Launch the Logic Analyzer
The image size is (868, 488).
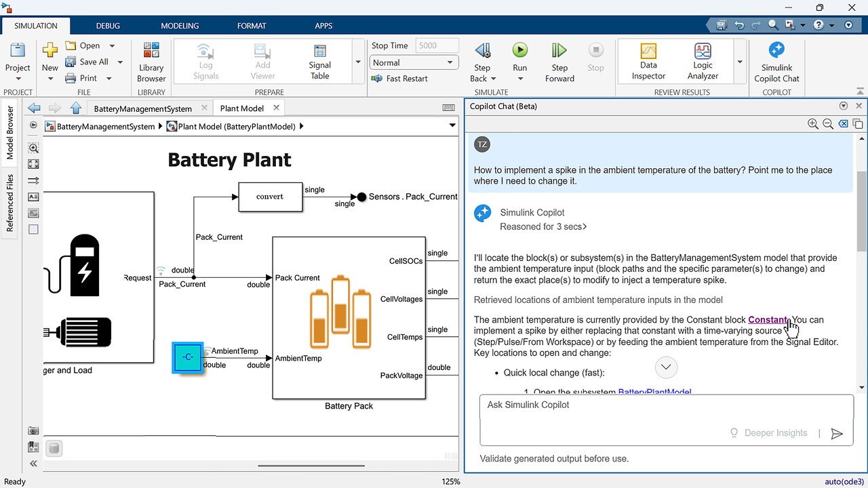click(703, 62)
